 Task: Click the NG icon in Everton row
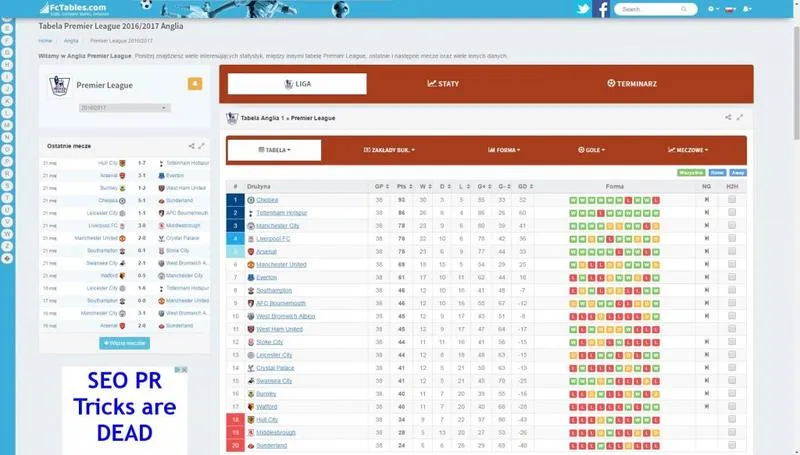707,277
